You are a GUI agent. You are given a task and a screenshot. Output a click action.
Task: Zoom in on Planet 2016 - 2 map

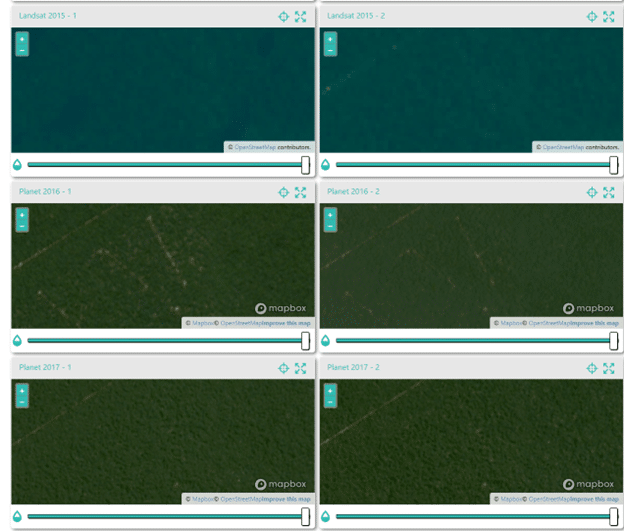[330, 215]
